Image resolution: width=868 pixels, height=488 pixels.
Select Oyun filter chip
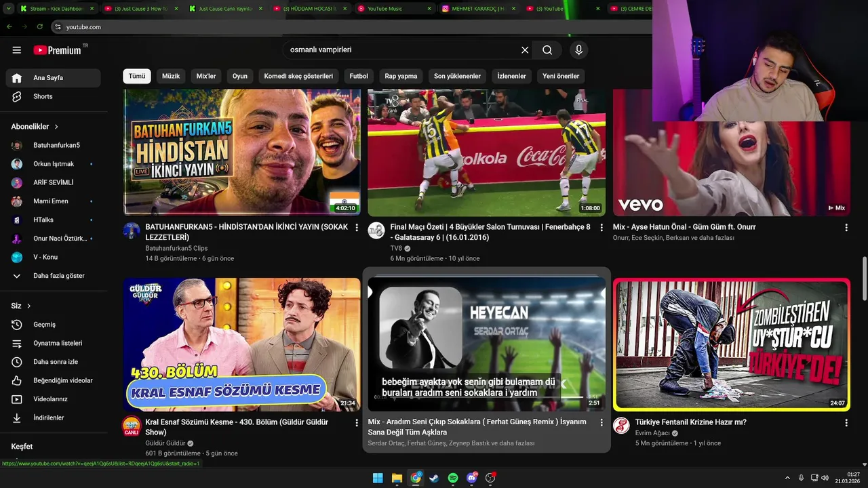240,76
